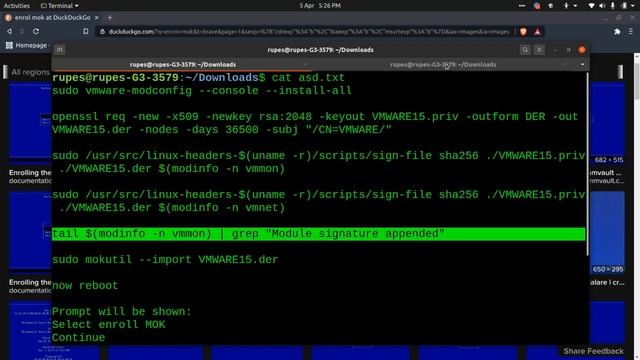The height and width of the screenshot is (360, 640).
Task: Open the browser main menu icon
Action: click(631, 31)
